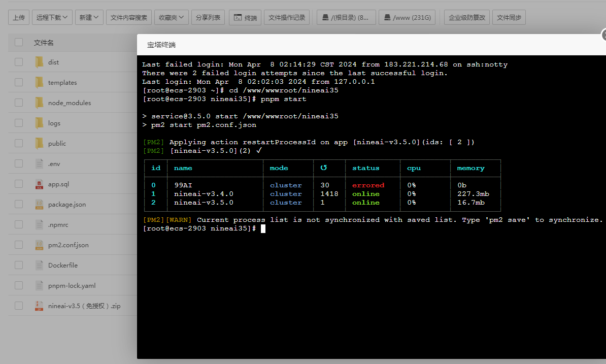Click the 227.3mb memory value
This screenshot has height=364, width=606.
[474, 193]
